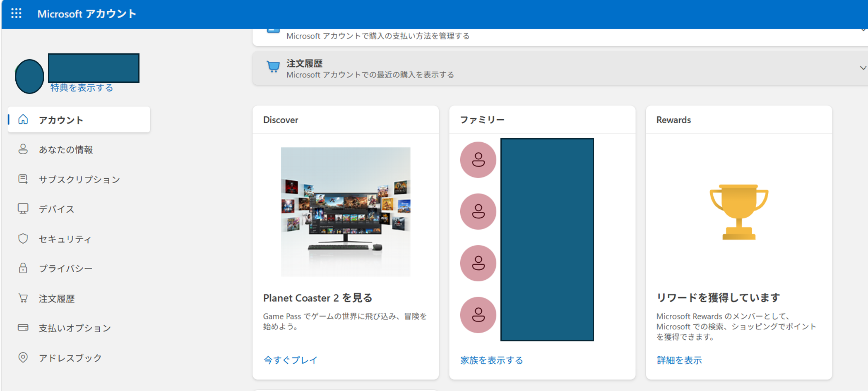
Task: Click the profile picture circle
Action: [29, 77]
